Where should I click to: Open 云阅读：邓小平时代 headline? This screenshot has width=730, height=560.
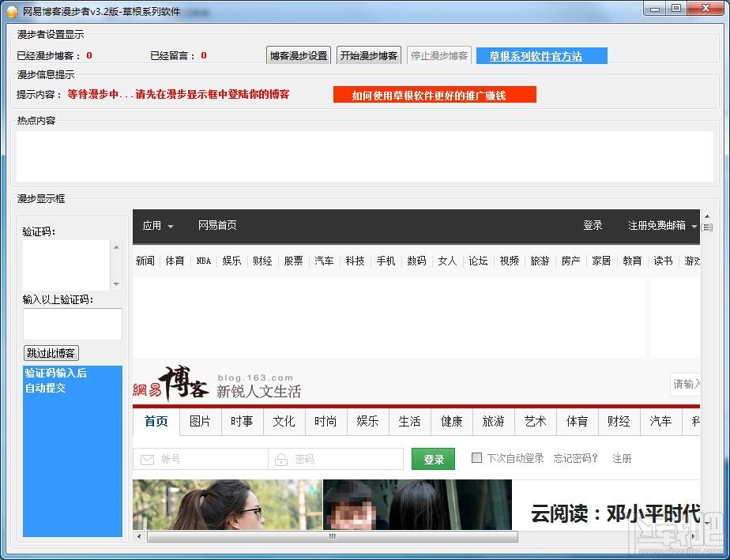[615, 513]
